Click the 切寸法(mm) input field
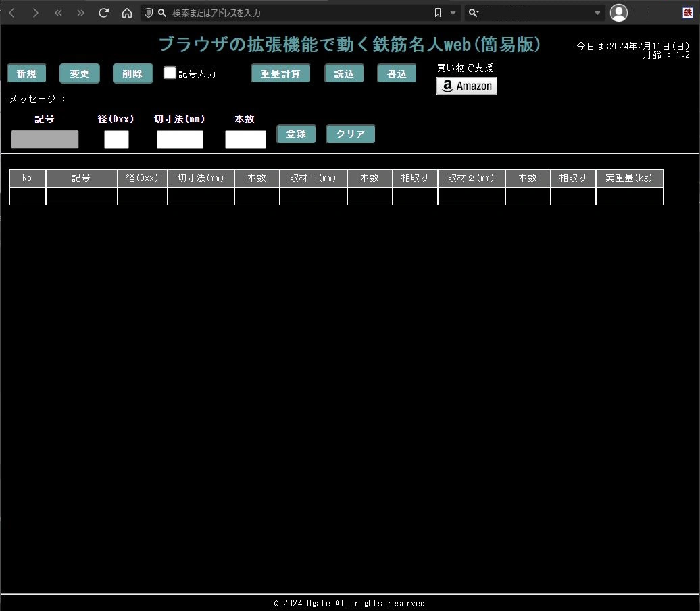This screenshot has height=611, width=700. pos(180,140)
